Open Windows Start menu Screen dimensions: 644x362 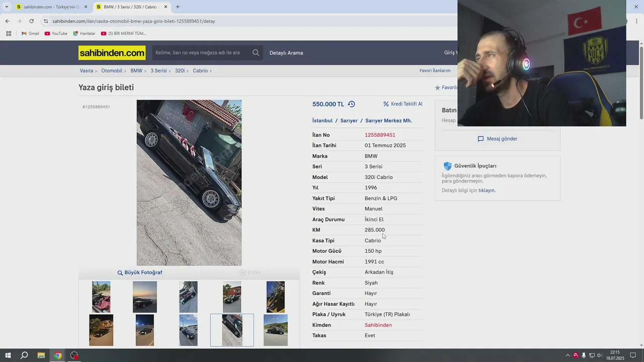point(8,355)
